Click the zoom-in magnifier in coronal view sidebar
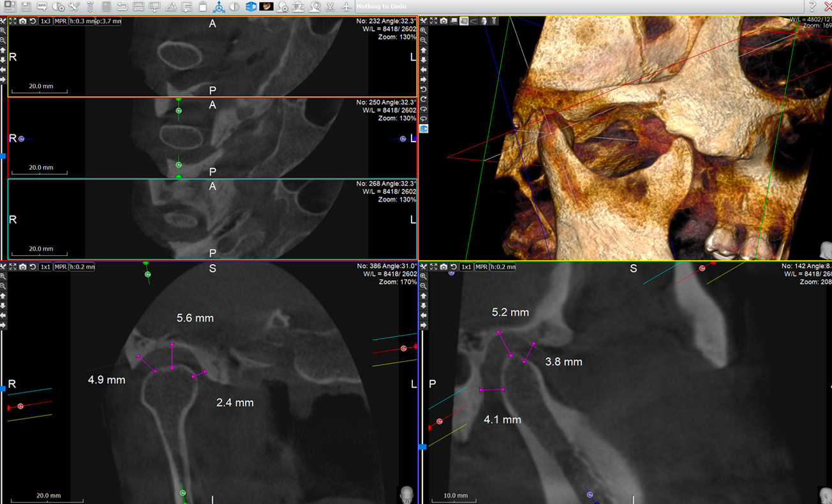832x504 pixels. click(3, 276)
